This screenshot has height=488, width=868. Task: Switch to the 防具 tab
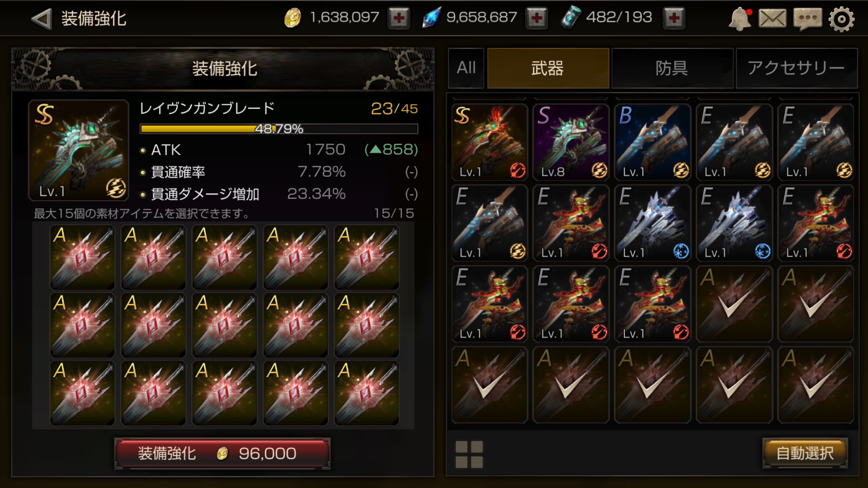pyautogui.click(x=672, y=68)
